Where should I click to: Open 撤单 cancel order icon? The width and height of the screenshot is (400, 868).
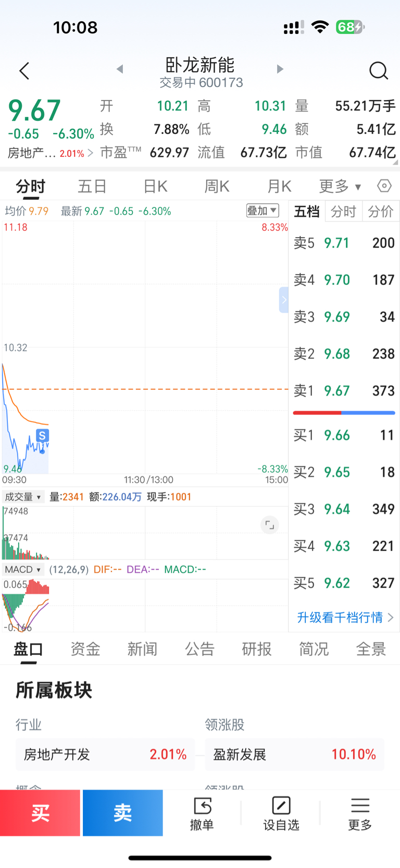point(202,813)
